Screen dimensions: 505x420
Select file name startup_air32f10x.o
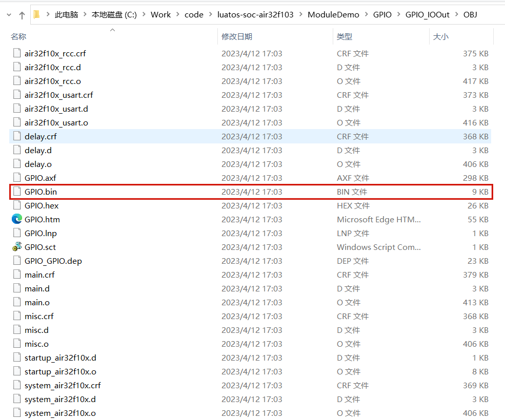pos(60,372)
